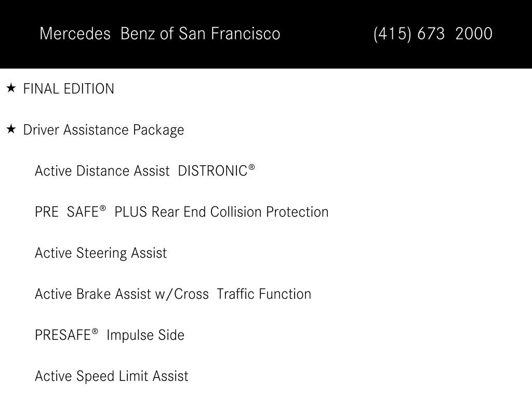Click the star icon beside FINAL EDITION
Viewport: 532px width, 399px height.
pos(11,88)
